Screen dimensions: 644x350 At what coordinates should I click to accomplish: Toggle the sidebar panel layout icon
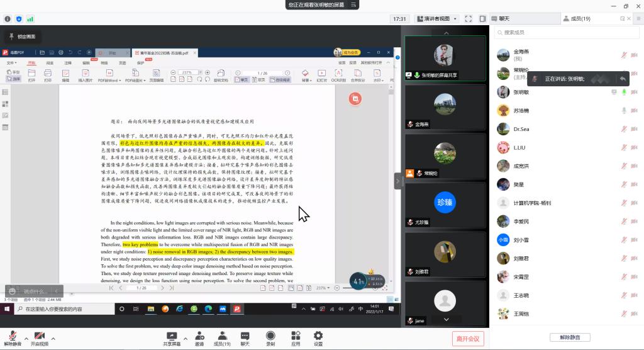482,19
